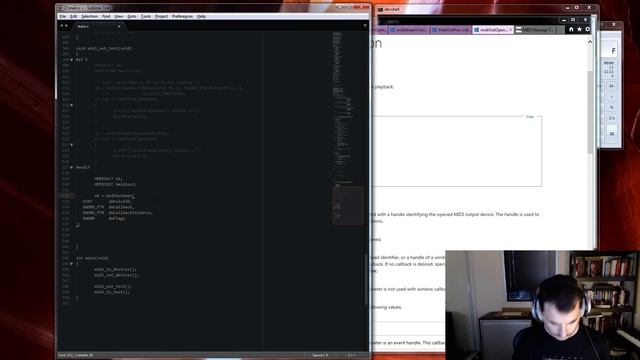This screenshot has height=360, width=640.
Task: Collapse the main function body fold arrow
Action: coord(71,264)
